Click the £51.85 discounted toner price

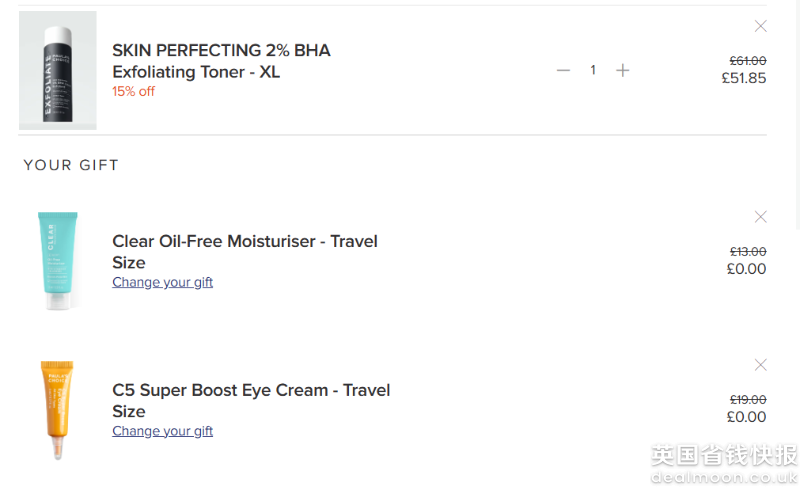click(x=744, y=78)
